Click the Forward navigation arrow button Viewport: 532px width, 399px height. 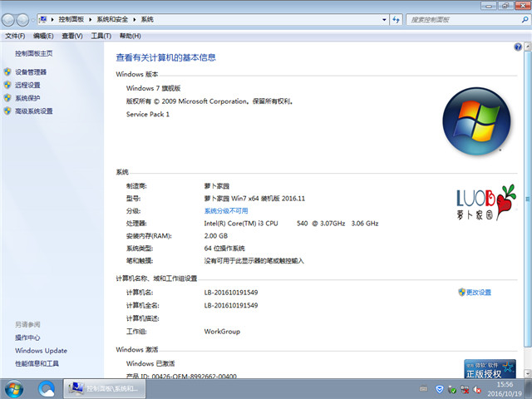[x=22, y=20]
